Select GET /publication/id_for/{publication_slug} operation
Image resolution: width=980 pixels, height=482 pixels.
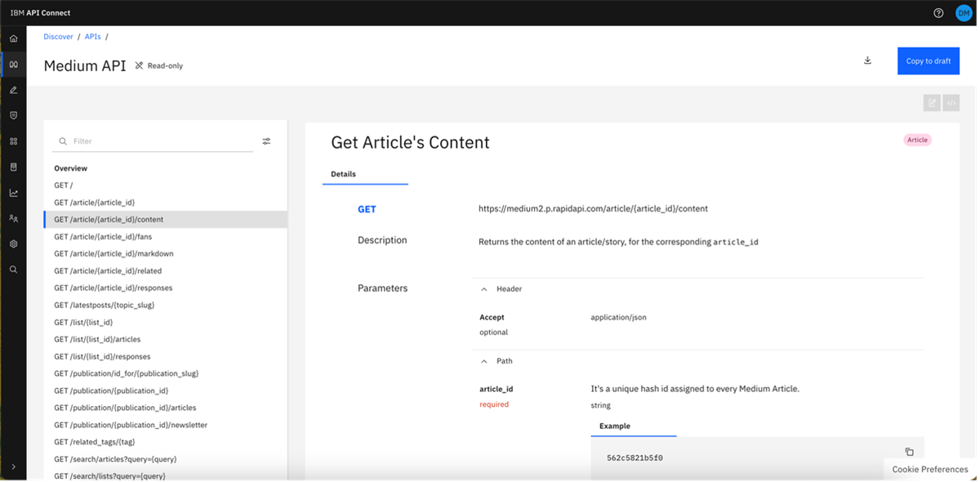[x=166, y=373]
